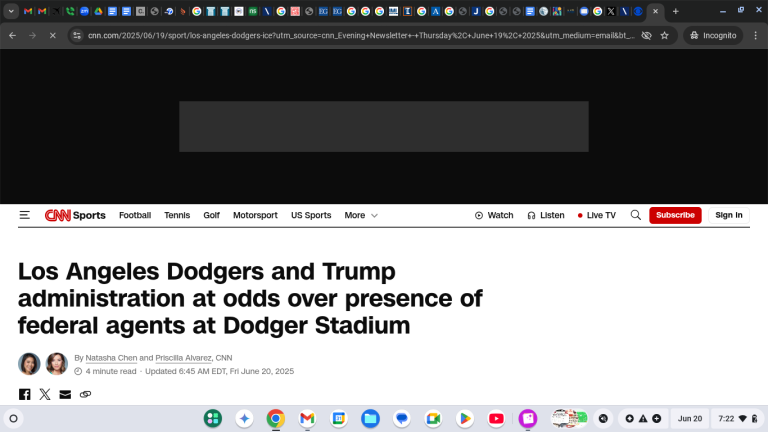Switch to the tab with J icon
The image size is (768, 432).
click(x=476, y=11)
